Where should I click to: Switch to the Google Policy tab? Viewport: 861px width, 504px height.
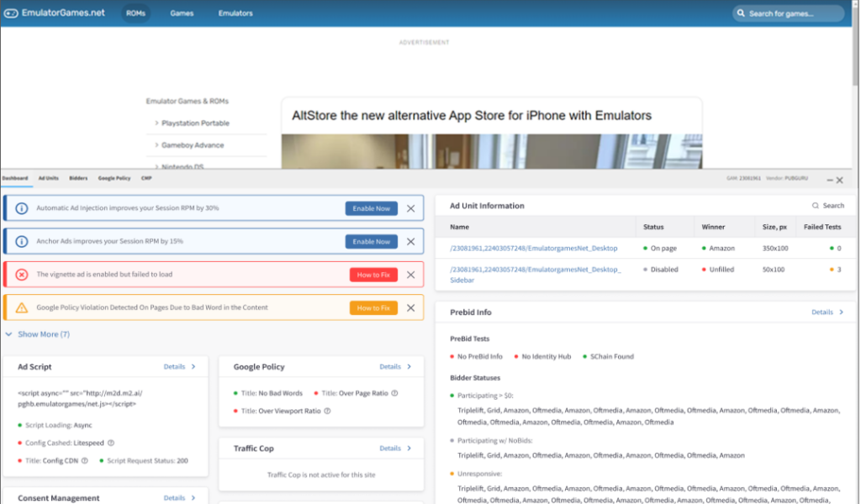click(114, 178)
